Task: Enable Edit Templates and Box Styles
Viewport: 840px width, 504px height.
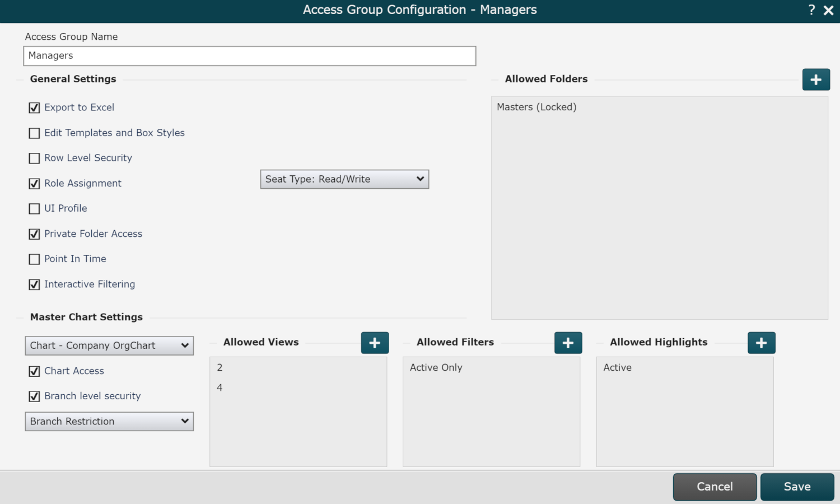Action: point(34,133)
